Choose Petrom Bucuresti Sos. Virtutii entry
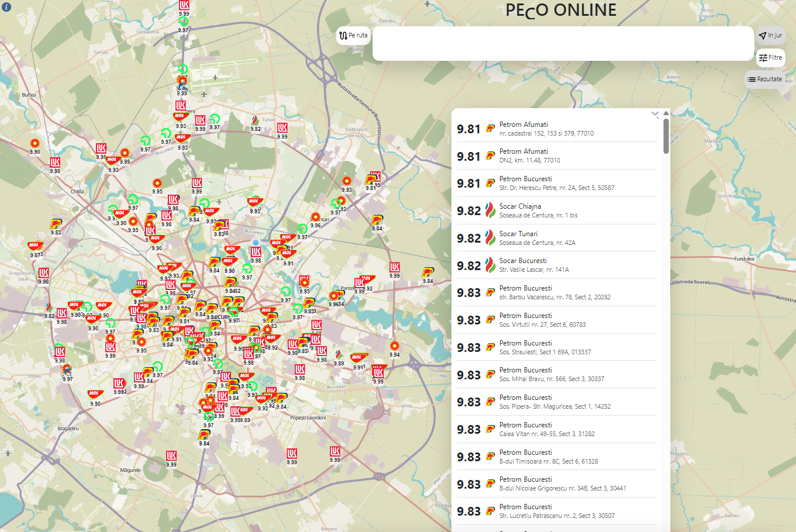 (556, 320)
